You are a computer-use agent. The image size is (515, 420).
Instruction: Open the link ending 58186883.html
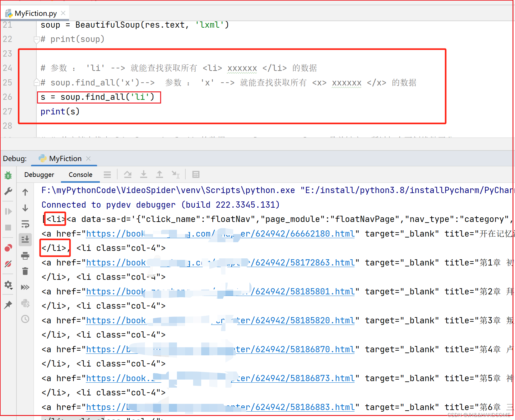coord(220,407)
